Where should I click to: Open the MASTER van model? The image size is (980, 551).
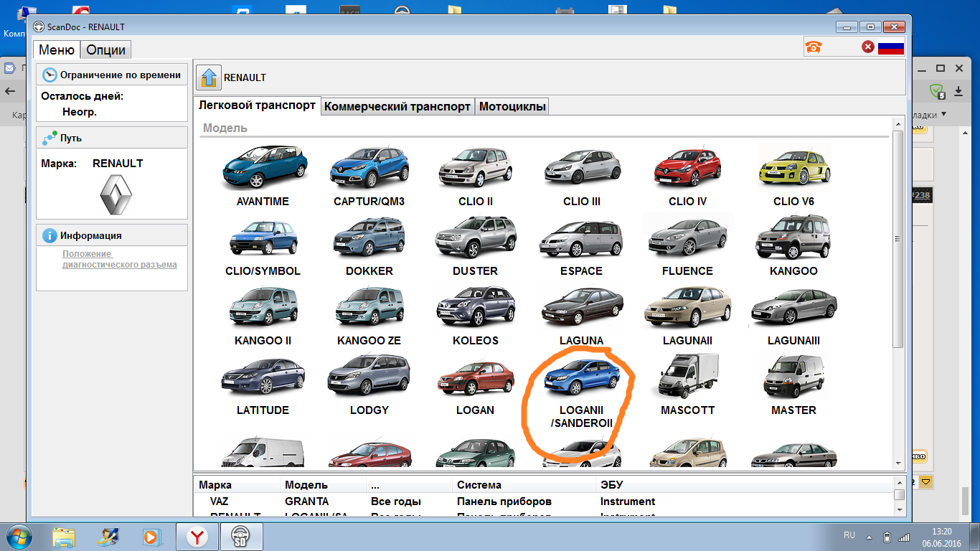tap(794, 385)
